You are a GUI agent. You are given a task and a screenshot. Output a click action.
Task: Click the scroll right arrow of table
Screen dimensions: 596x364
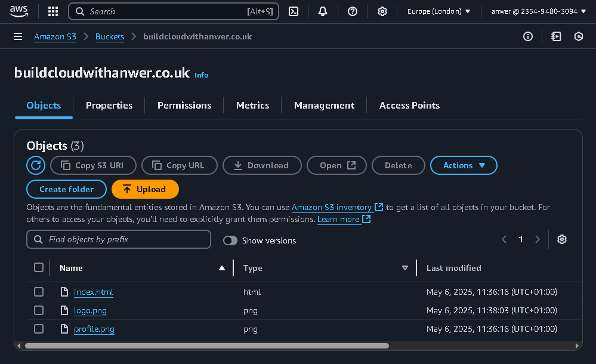[x=577, y=346]
